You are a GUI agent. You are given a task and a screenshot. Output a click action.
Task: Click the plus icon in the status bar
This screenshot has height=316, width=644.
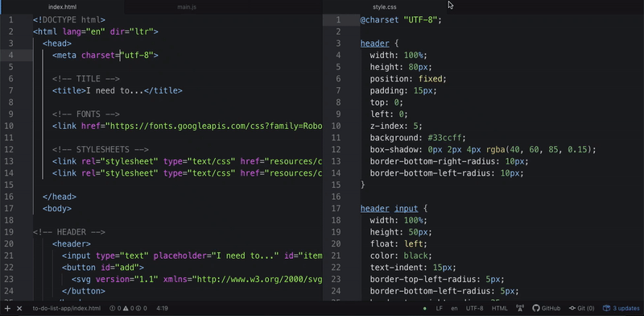(7, 308)
